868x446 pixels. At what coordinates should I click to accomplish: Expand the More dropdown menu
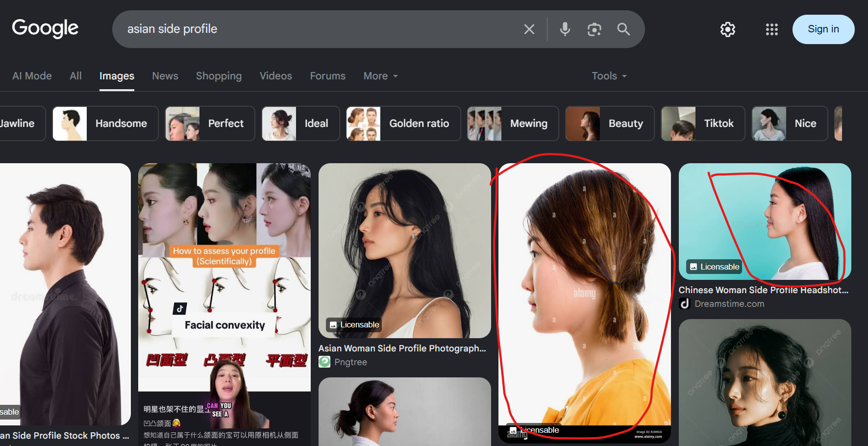[381, 76]
